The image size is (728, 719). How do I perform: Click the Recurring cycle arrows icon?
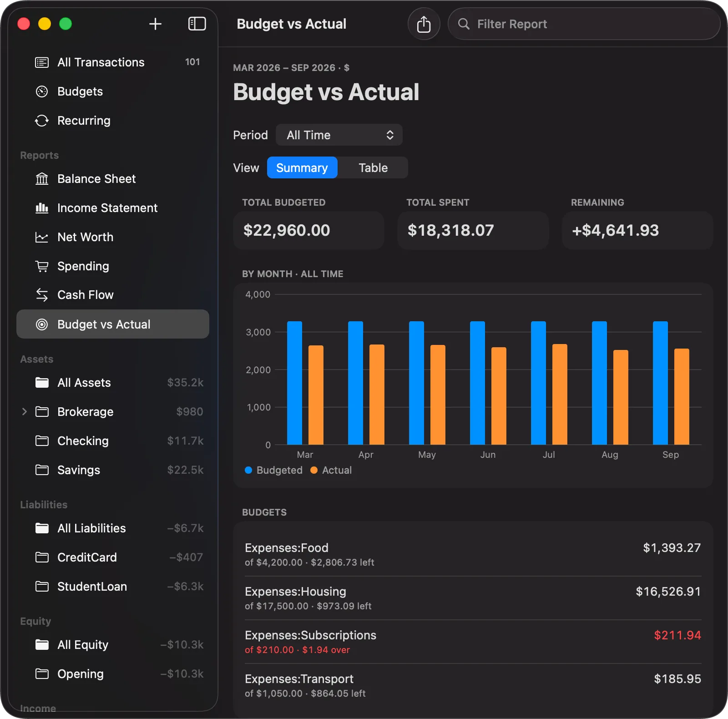[x=42, y=121]
